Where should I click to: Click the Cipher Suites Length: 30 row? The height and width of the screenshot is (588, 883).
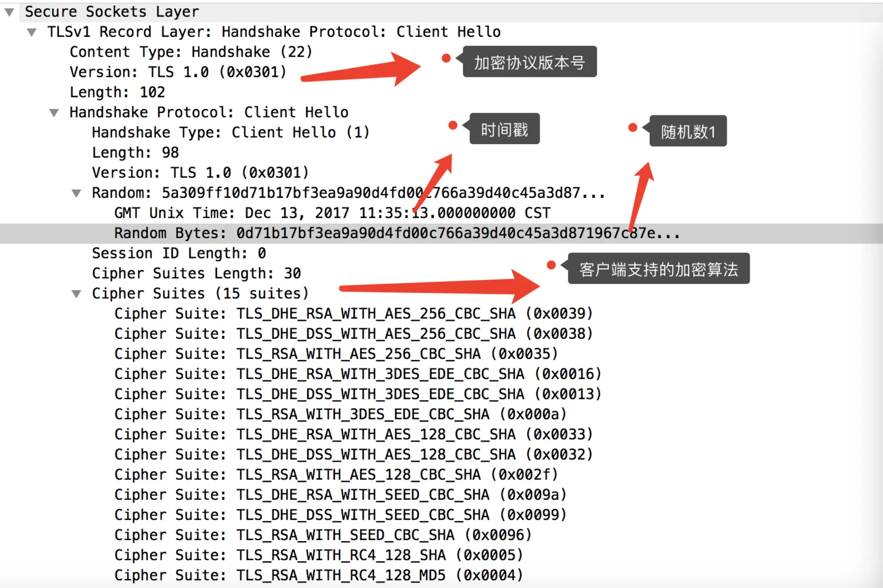(196, 273)
